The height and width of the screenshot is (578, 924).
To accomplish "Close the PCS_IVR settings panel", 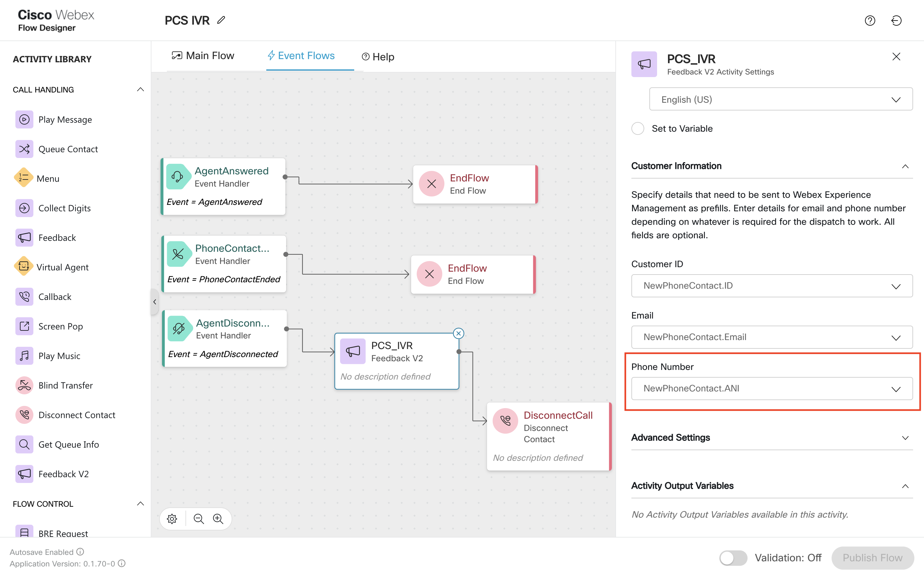I will (896, 57).
